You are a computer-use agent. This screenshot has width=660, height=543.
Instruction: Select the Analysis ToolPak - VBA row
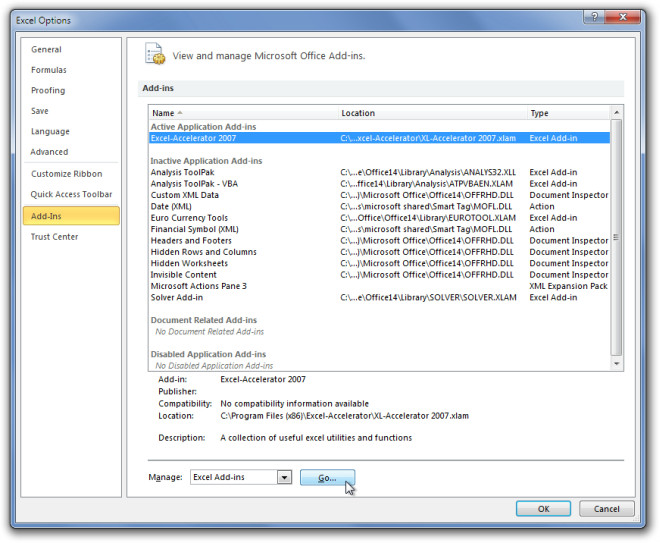click(379, 184)
